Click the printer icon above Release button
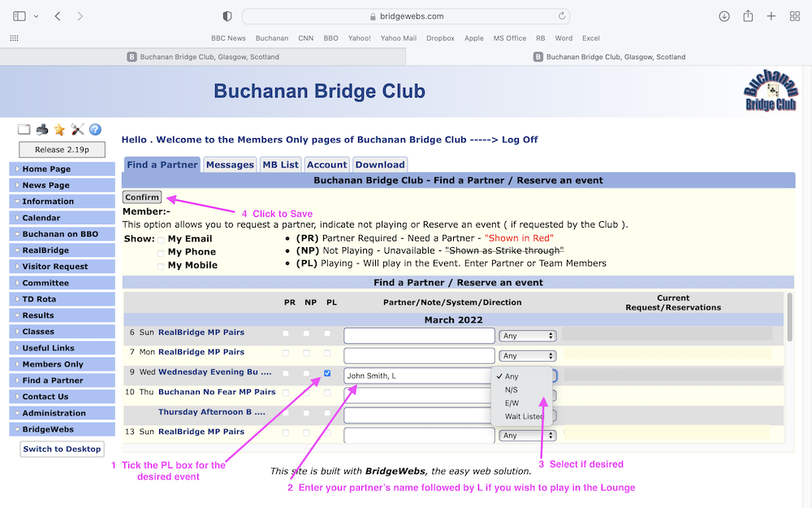Screen dimensions: 812x508 [x=42, y=130]
